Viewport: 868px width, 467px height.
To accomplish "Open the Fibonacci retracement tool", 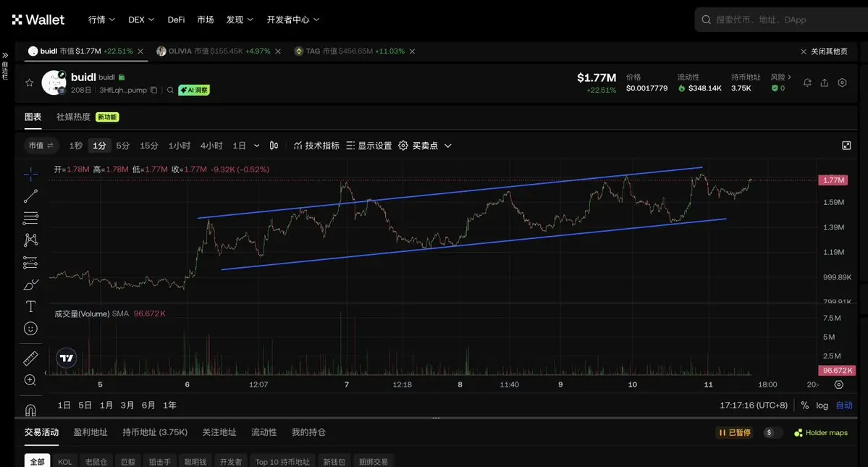I will pyautogui.click(x=30, y=218).
